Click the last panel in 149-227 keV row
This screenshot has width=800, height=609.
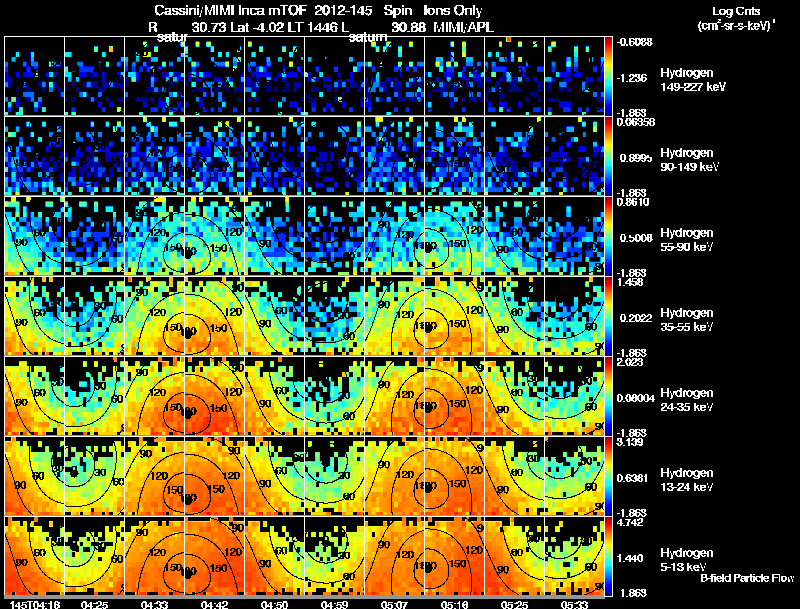(574, 75)
